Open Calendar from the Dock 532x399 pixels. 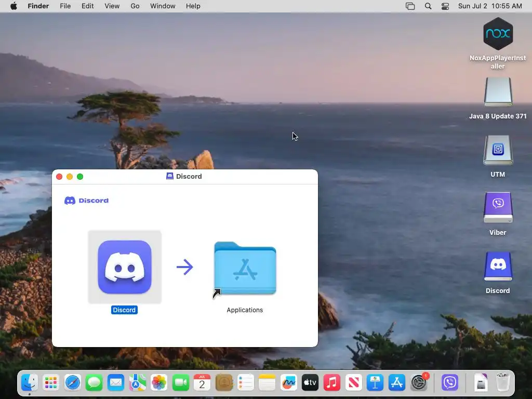click(x=202, y=383)
